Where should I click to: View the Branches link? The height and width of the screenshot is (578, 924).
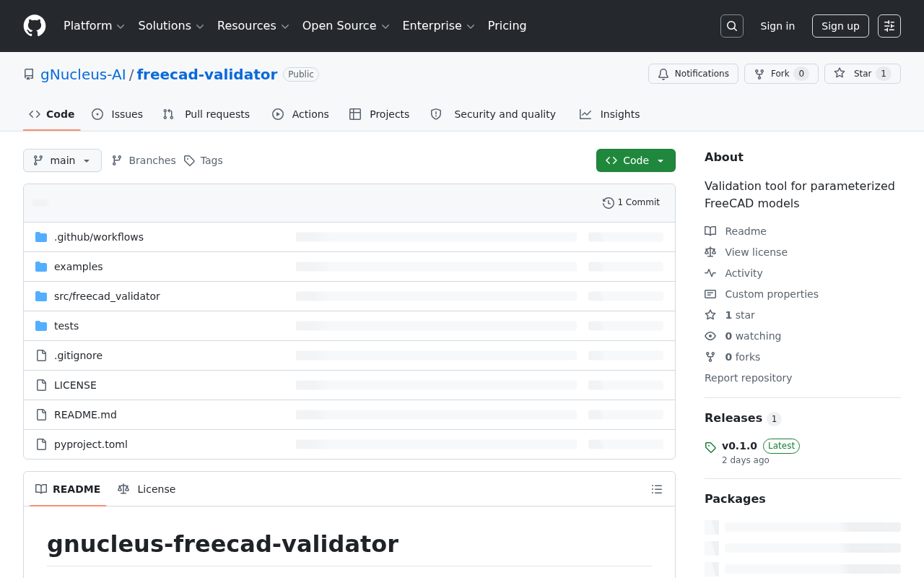[x=144, y=160]
